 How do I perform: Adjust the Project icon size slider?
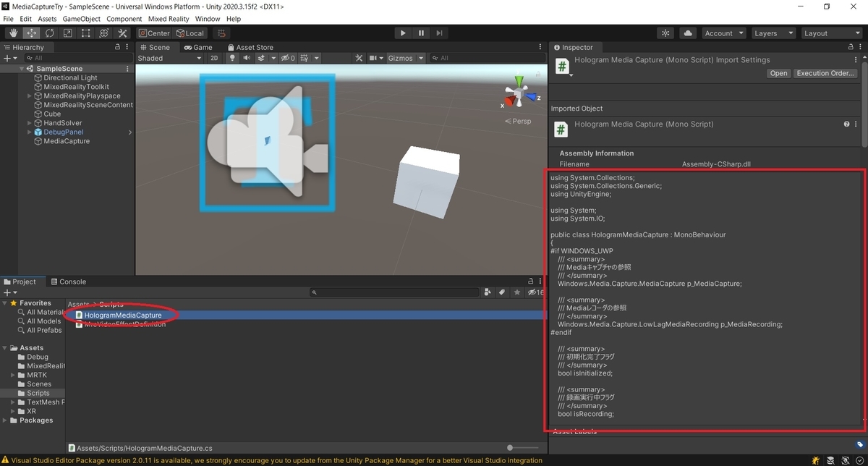pyautogui.click(x=511, y=448)
